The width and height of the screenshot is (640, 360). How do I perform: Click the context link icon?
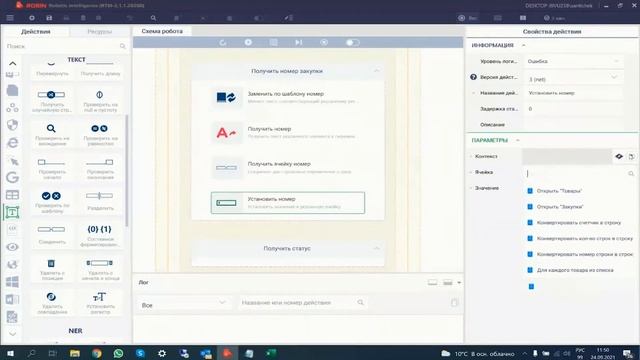[619, 156]
